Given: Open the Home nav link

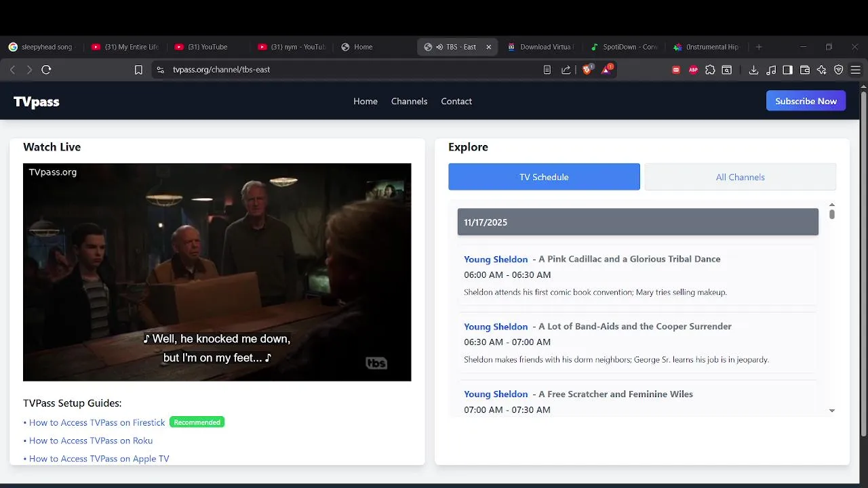Looking at the screenshot, I should tap(366, 101).
